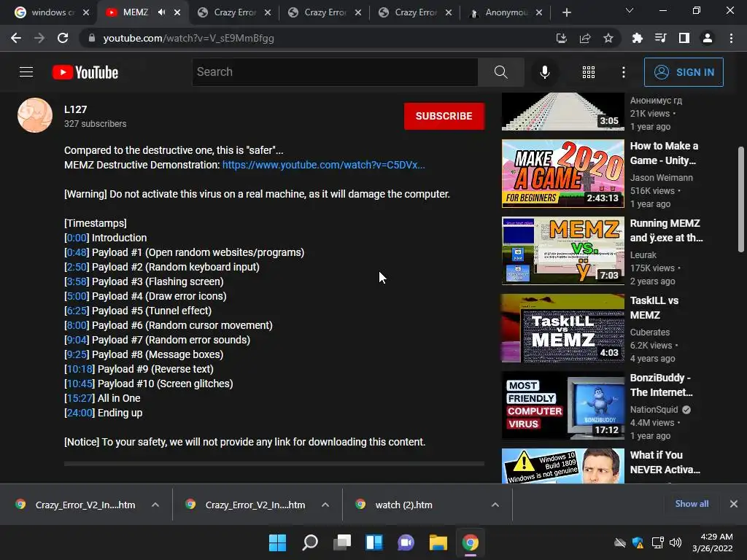The width and height of the screenshot is (747, 560).
Task: Go to the YouTube home logo
Action: click(x=85, y=72)
